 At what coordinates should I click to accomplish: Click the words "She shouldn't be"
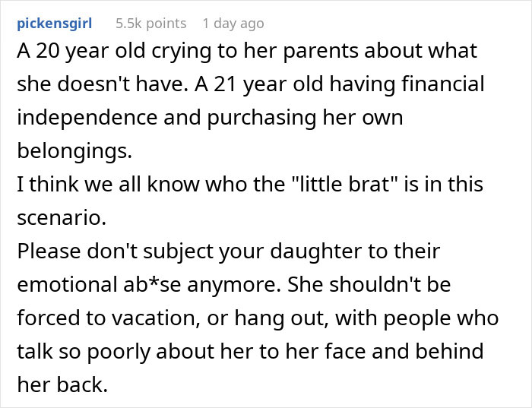[369, 285]
